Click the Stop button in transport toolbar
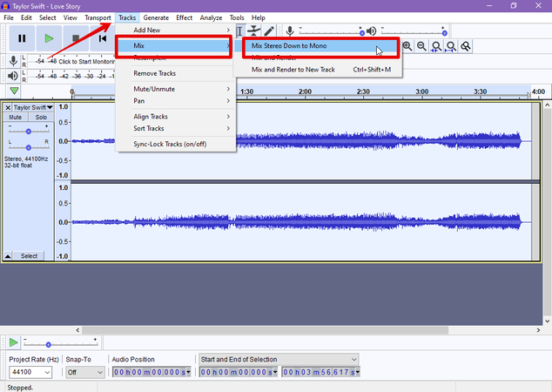 point(76,38)
